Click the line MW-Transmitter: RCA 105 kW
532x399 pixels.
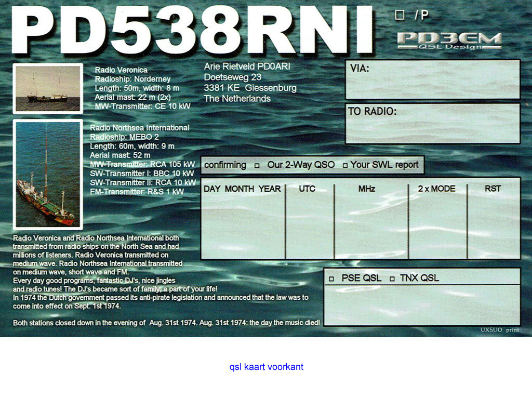pyautogui.click(x=142, y=165)
